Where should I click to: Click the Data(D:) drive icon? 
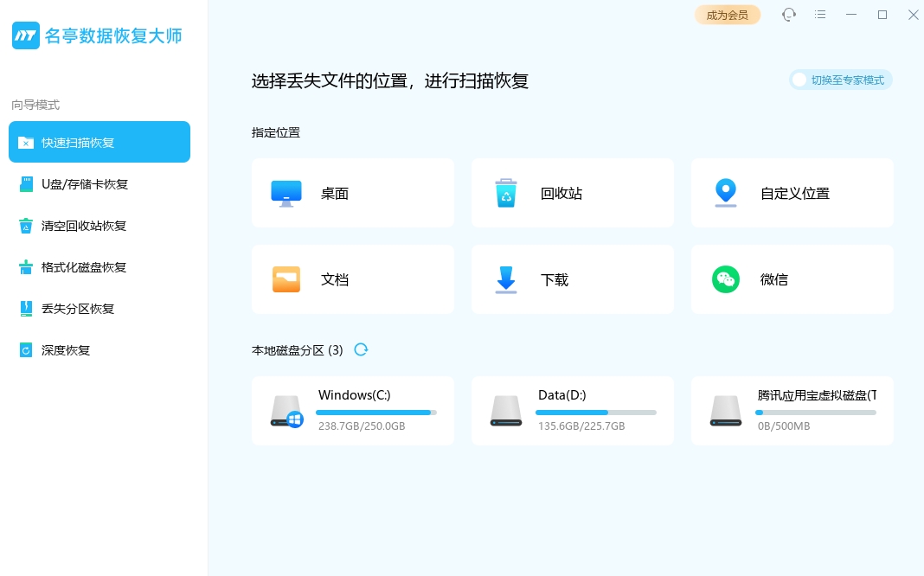(505, 411)
